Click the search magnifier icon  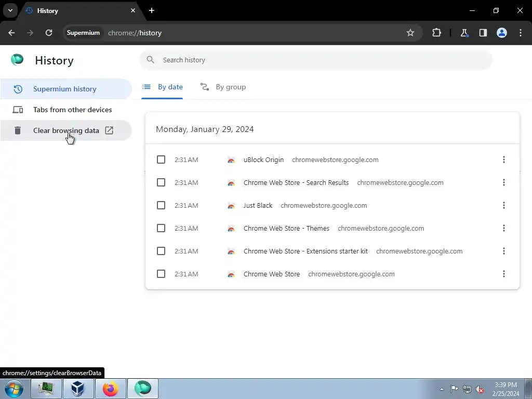[x=150, y=60]
